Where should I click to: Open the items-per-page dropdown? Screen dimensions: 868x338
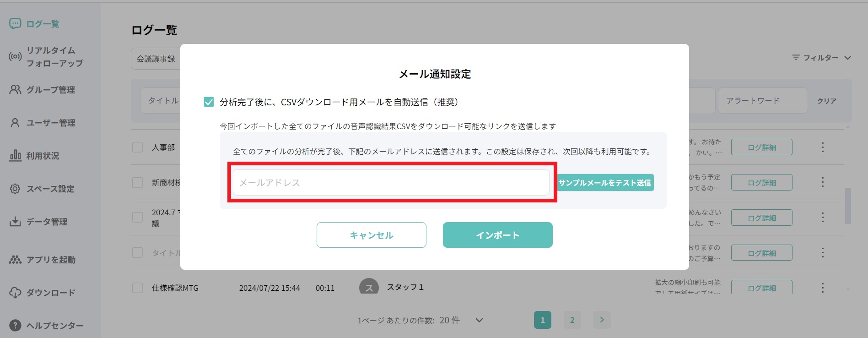[479, 320]
